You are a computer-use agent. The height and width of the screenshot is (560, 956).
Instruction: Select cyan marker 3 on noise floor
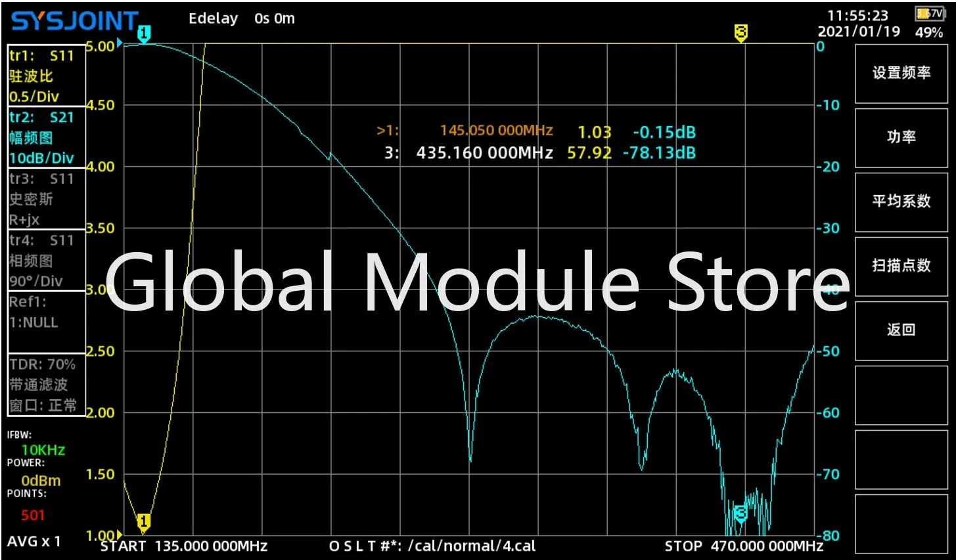point(740,513)
